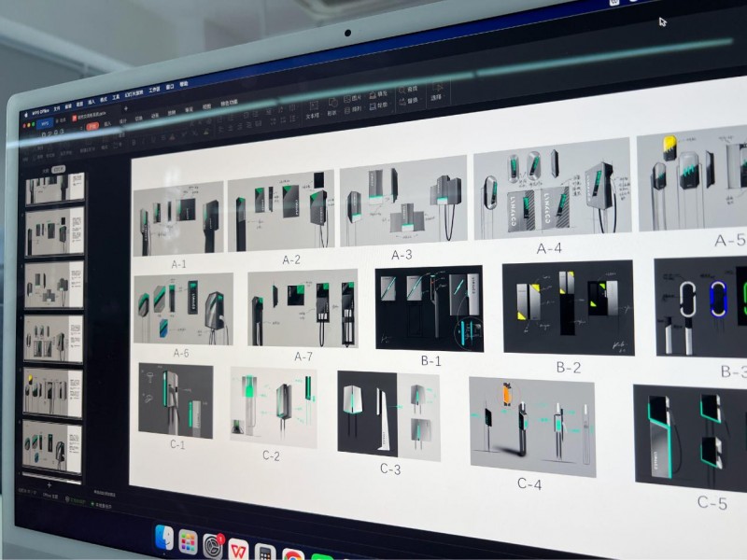Open the 窗口 menu

click(170, 87)
